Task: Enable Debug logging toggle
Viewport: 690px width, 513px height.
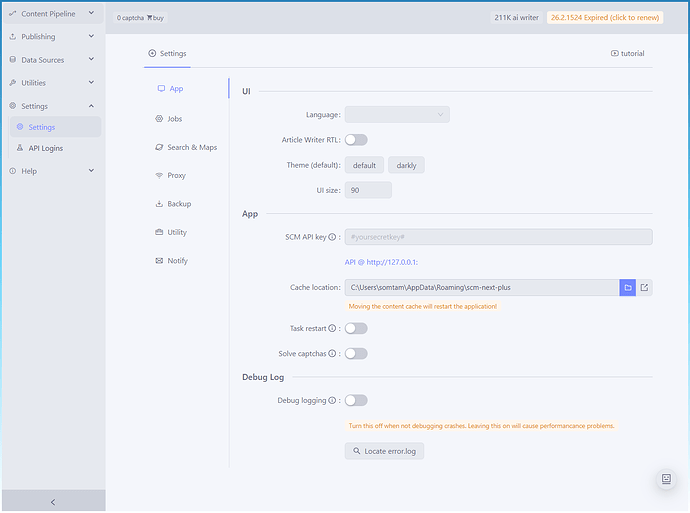Action: tap(356, 401)
